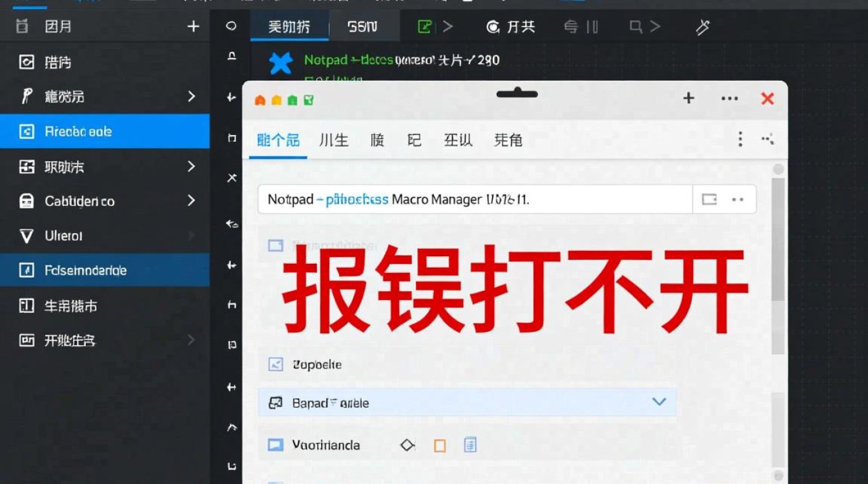
Task: Click the black pill handle atop the dialog
Action: pyautogui.click(x=517, y=94)
